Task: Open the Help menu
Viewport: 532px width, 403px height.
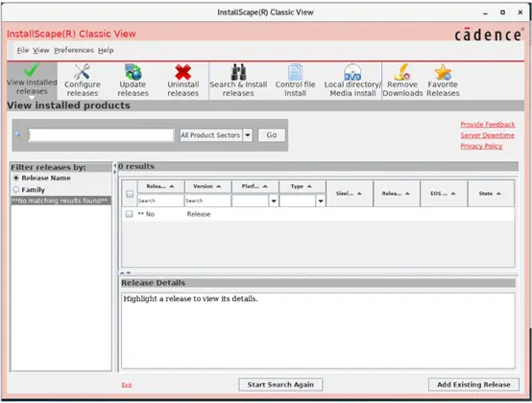Action: 106,50
